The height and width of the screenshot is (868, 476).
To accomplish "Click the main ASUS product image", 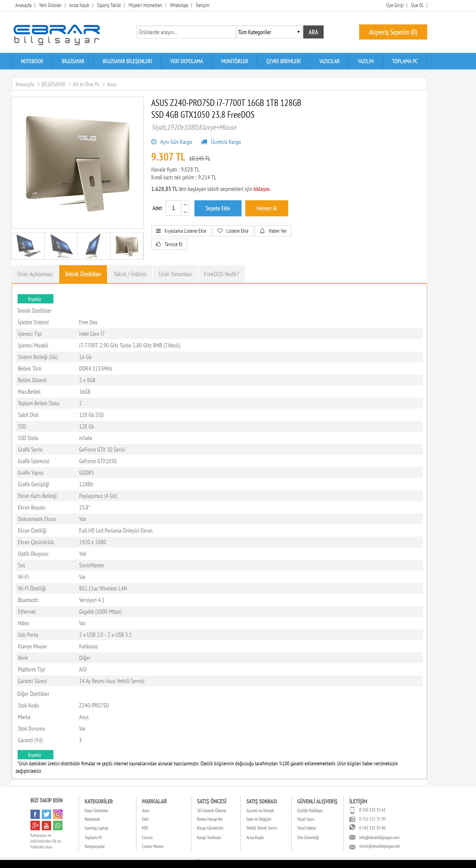I will coord(78,163).
